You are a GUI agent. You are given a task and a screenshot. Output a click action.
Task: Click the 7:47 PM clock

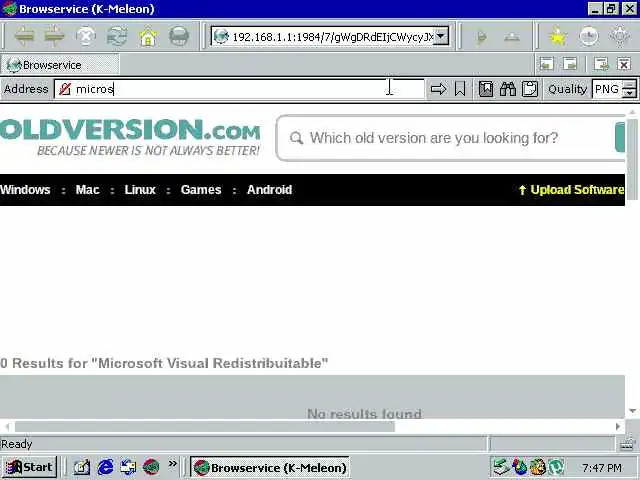tap(602, 467)
